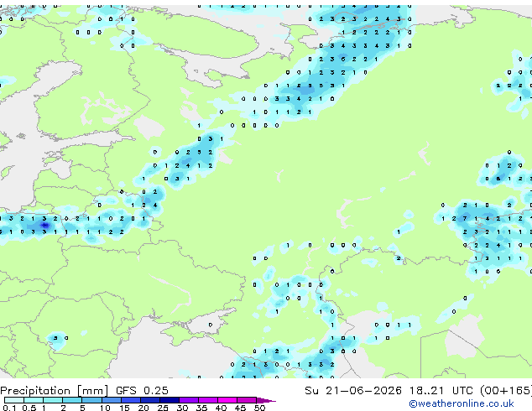532x411 pixels.
Task: Pick the 15–20 mm legend color swatch
Action: (130, 400)
